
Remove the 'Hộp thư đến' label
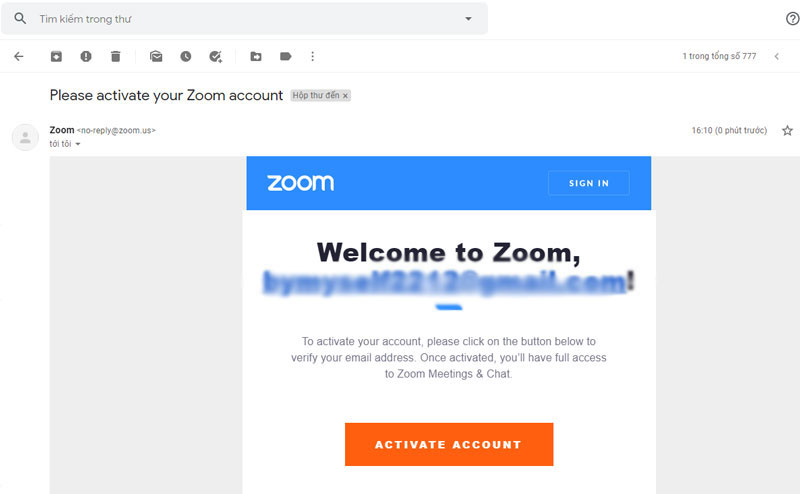345,96
